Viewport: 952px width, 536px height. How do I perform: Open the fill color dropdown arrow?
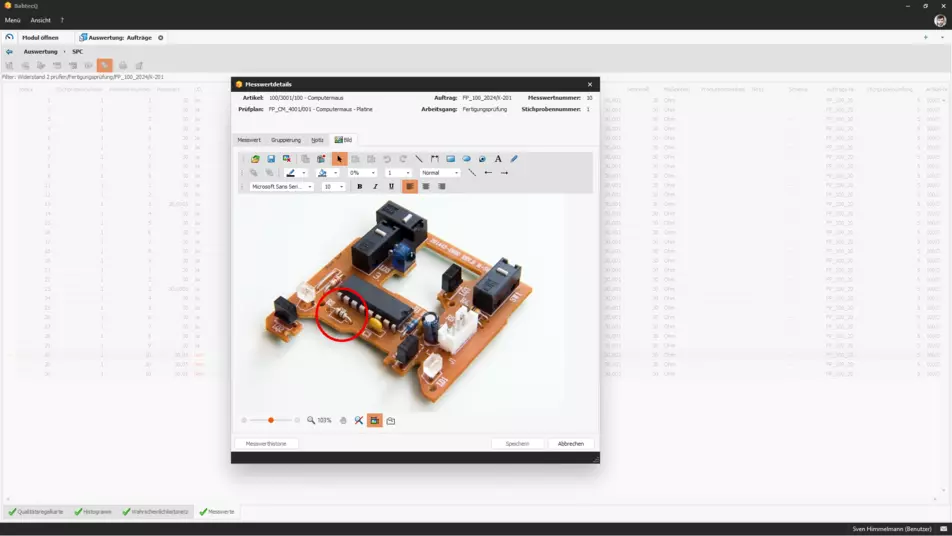tap(335, 173)
